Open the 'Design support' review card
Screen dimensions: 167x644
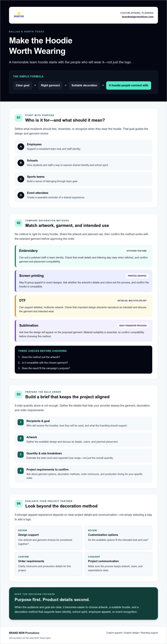tap(48, 538)
